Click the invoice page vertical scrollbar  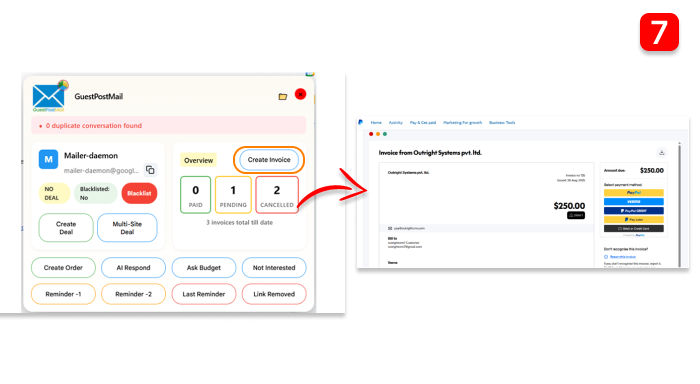click(679, 205)
